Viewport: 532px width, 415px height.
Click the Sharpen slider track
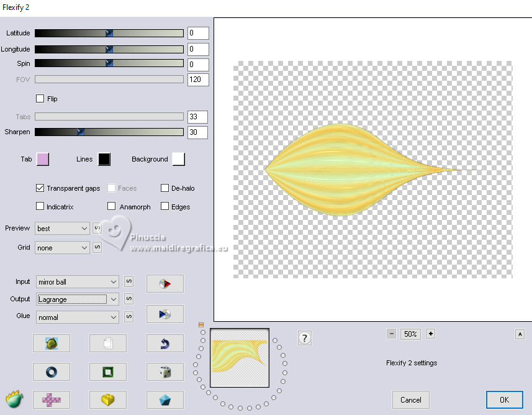pos(109,132)
